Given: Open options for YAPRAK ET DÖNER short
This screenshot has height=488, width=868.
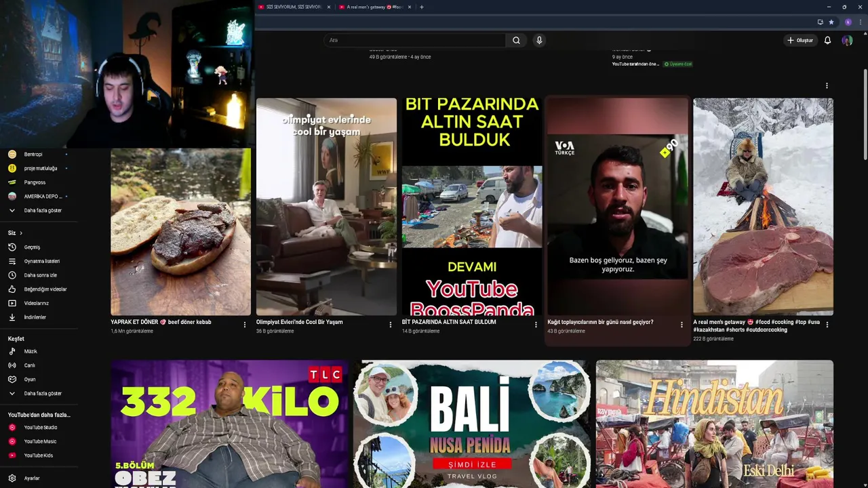Looking at the screenshot, I should point(245,325).
